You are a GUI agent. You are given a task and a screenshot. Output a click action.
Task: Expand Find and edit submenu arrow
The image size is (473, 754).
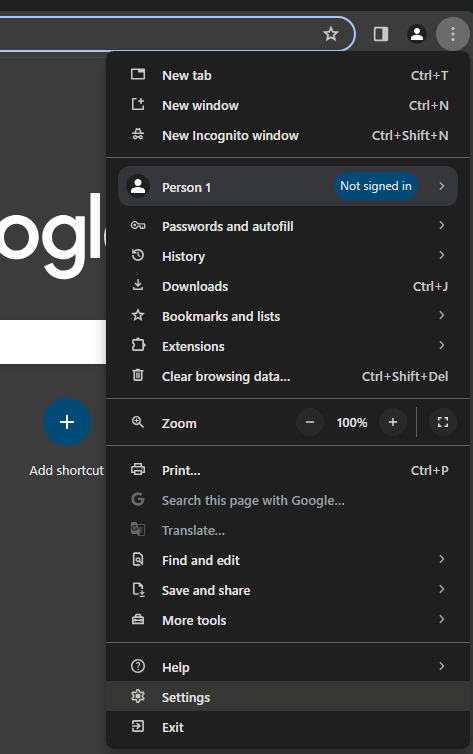point(442,559)
